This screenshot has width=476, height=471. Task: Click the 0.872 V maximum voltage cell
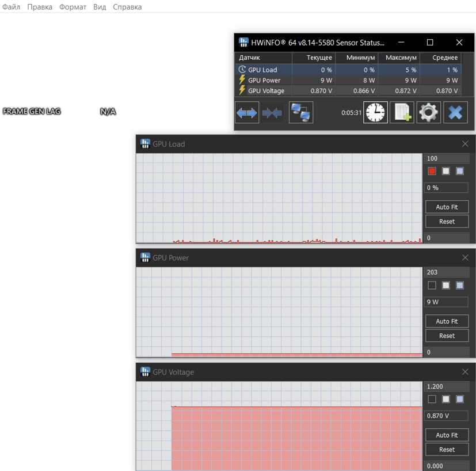coord(398,90)
